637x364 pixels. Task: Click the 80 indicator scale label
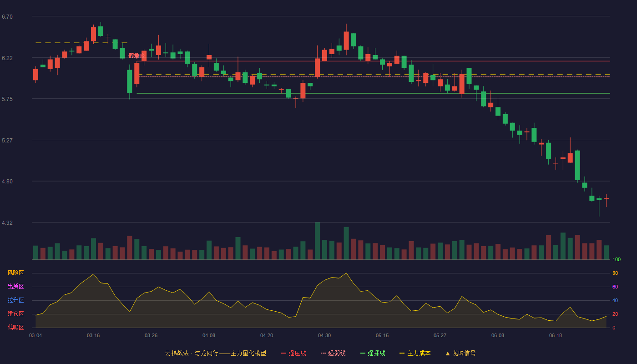615,273
